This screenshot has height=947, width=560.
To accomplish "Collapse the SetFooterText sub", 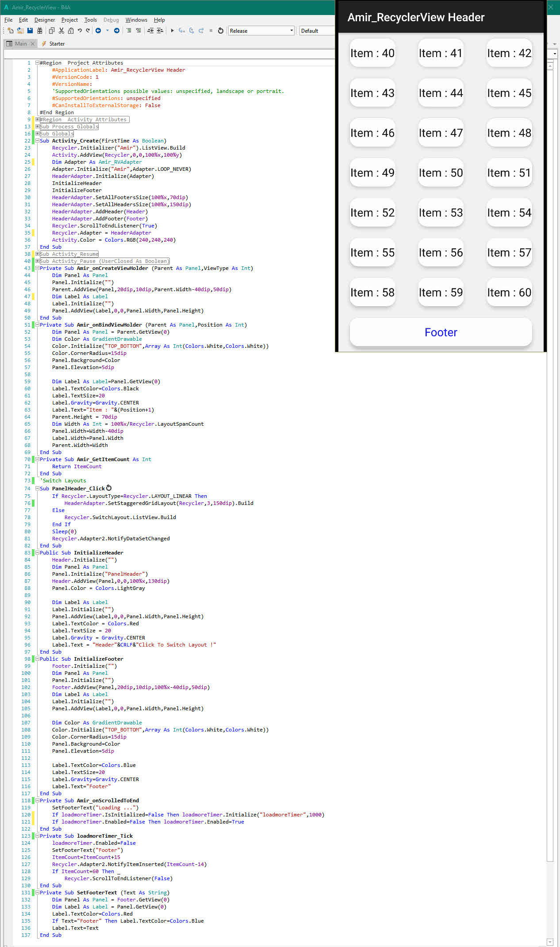I will [38, 893].
